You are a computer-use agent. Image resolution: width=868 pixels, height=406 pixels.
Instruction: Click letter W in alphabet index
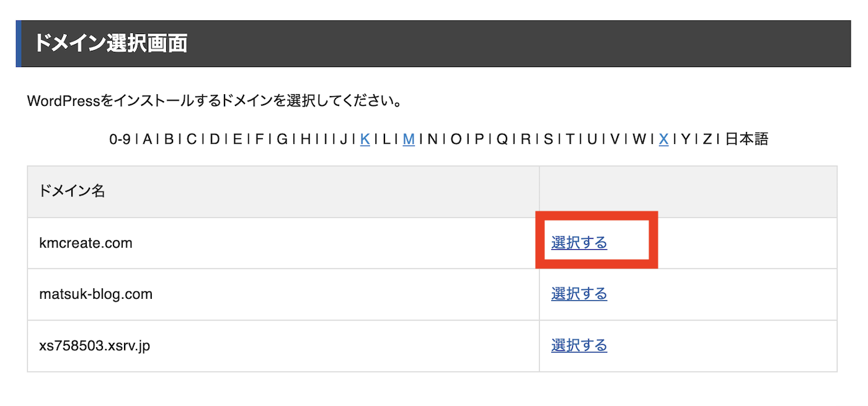point(639,139)
